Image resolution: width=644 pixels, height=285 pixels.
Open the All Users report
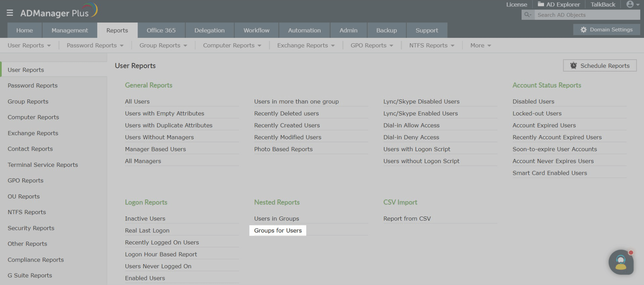[x=137, y=101]
